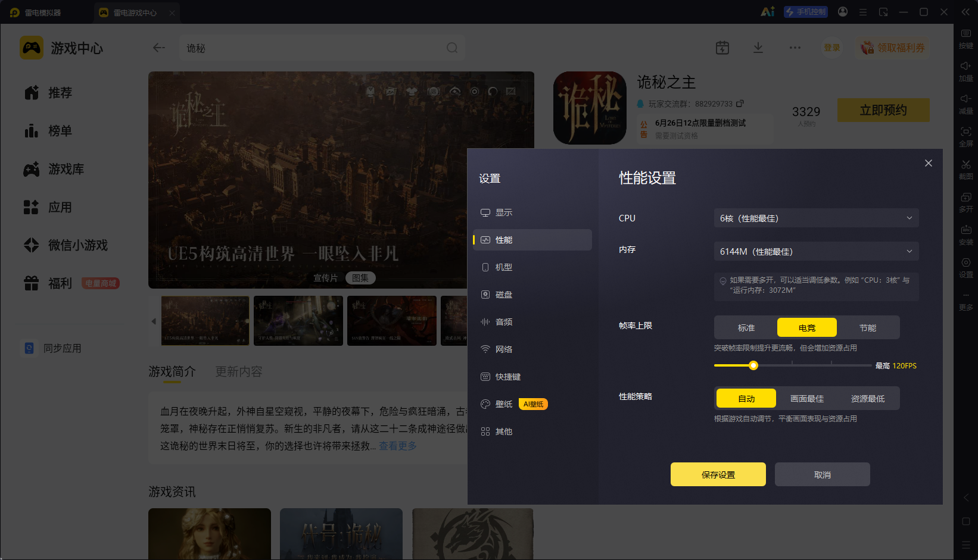
Task: Open the 磁盘 settings section
Action: click(532, 295)
